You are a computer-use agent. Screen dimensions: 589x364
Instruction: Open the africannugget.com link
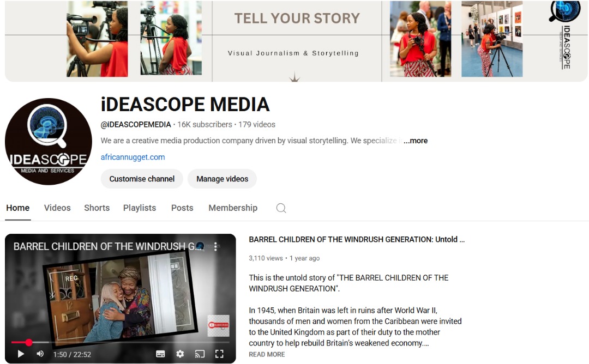coord(133,157)
